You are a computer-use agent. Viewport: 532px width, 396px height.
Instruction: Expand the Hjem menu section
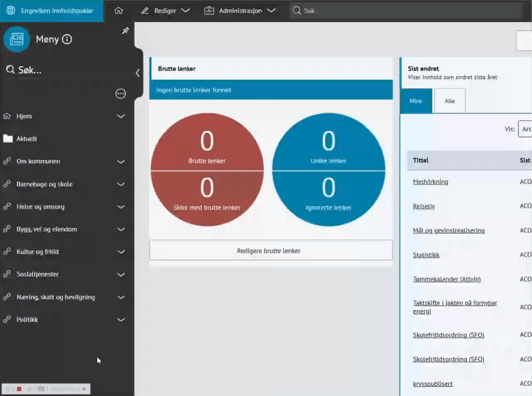pyautogui.click(x=121, y=116)
